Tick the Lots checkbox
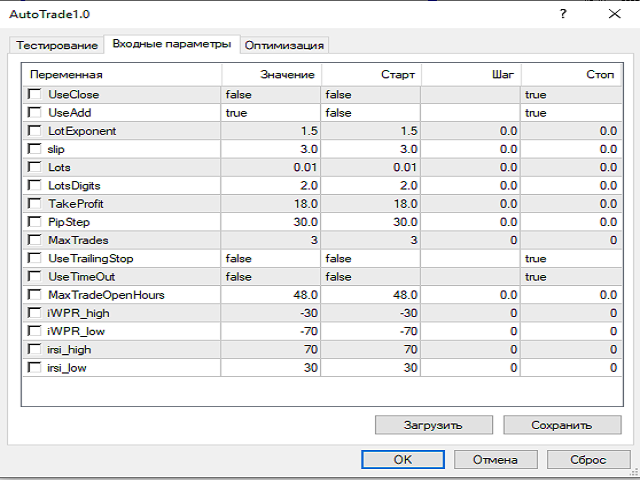The height and width of the screenshot is (480, 640). coord(35,167)
